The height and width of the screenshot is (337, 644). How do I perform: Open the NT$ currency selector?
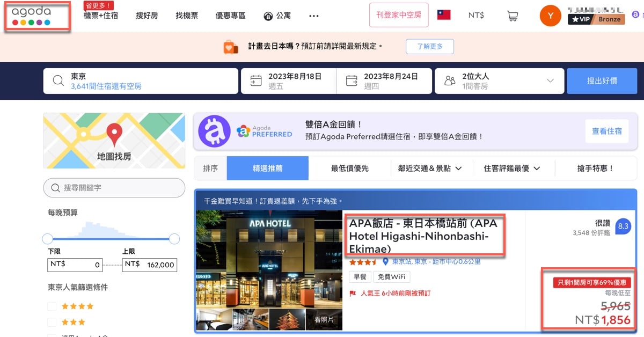(476, 16)
